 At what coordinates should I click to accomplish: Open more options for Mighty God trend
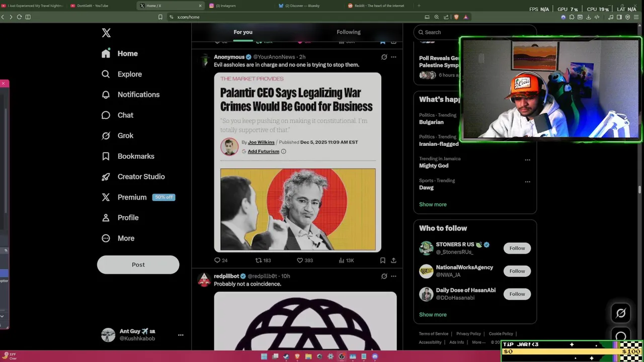[x=527, y=160]
